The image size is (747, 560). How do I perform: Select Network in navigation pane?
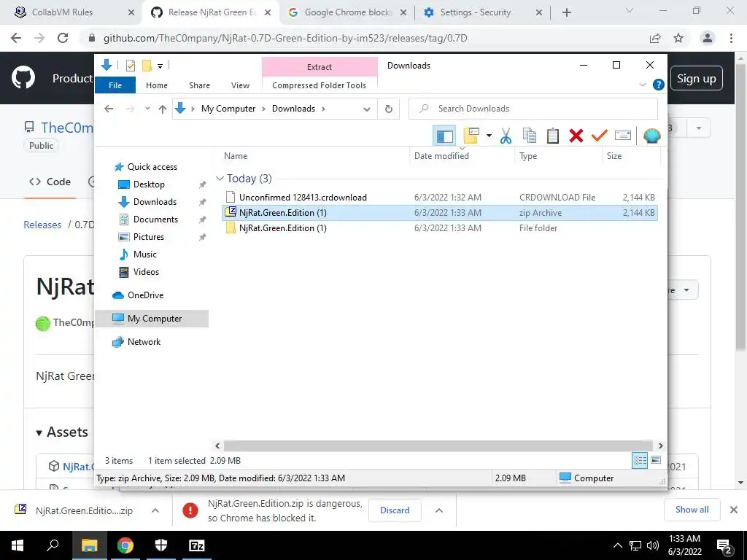144,342
